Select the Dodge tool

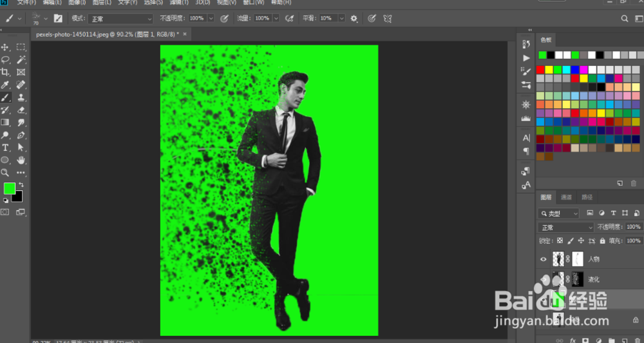click(x=5, y=135)
